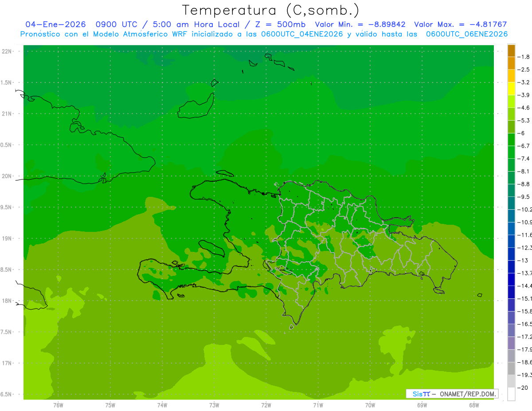Click the blue swatch between -10.9 and -11.6
532x411 pixels.
click(511, 228)
